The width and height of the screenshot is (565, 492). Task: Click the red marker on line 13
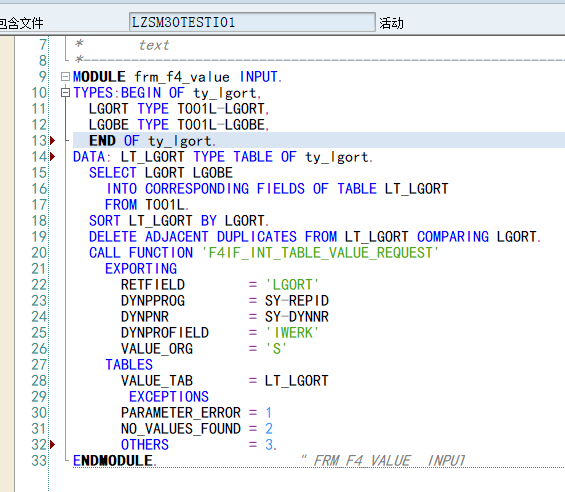click(x=53, y=141)
